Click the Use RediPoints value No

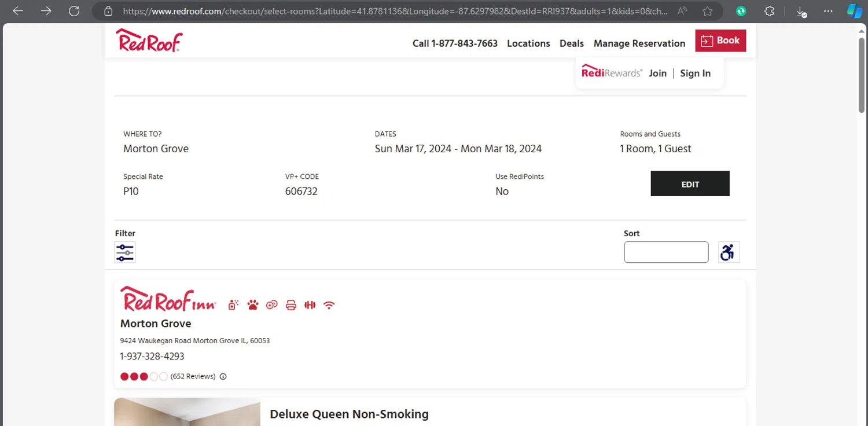[x=502, y=192]
